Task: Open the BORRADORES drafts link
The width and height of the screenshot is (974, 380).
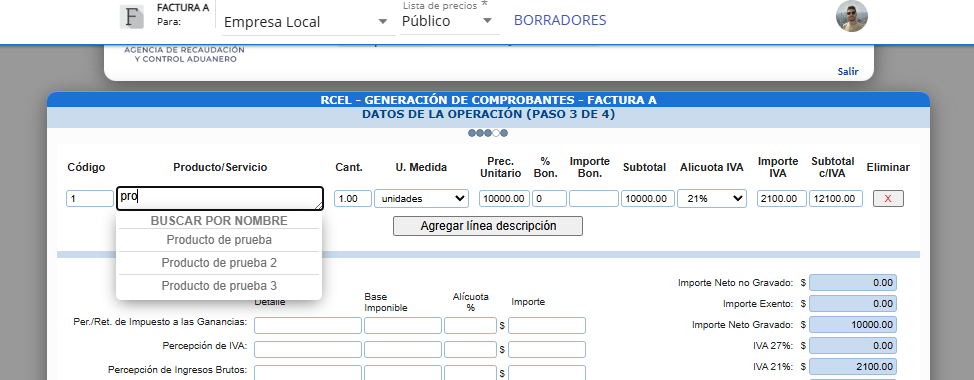Action: pyautogui.click(x=560, y=20)
